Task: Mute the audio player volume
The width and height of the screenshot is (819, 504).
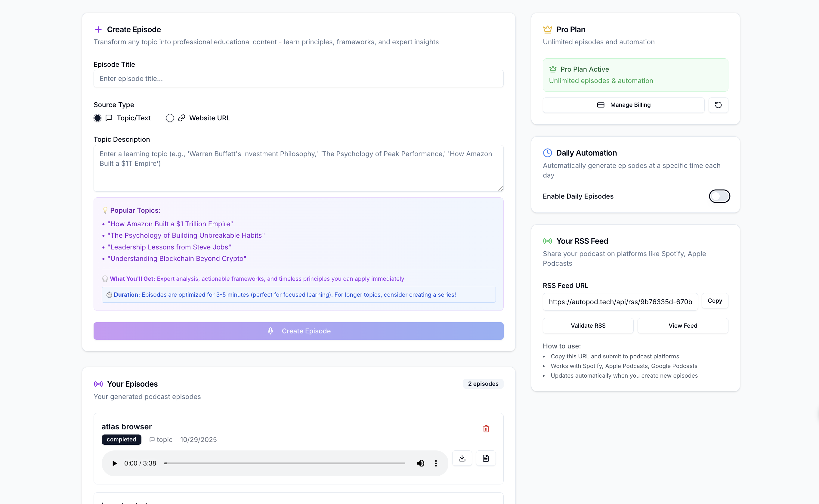Action: tap(420, 463)
